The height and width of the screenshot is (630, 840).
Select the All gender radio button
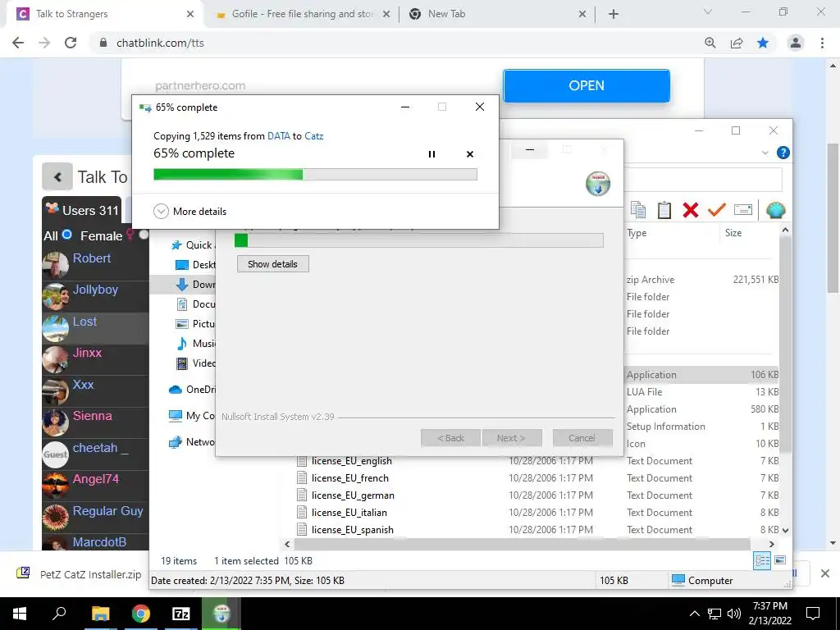click(x=67, y=235)
